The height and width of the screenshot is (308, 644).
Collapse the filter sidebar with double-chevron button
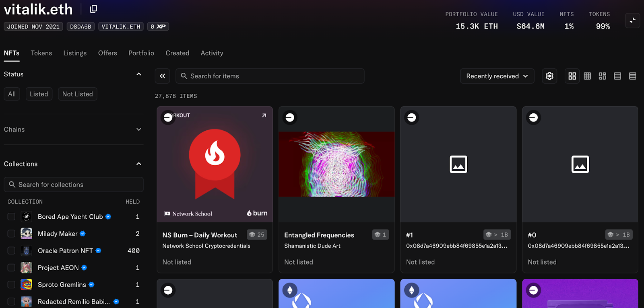coord(162,76)
